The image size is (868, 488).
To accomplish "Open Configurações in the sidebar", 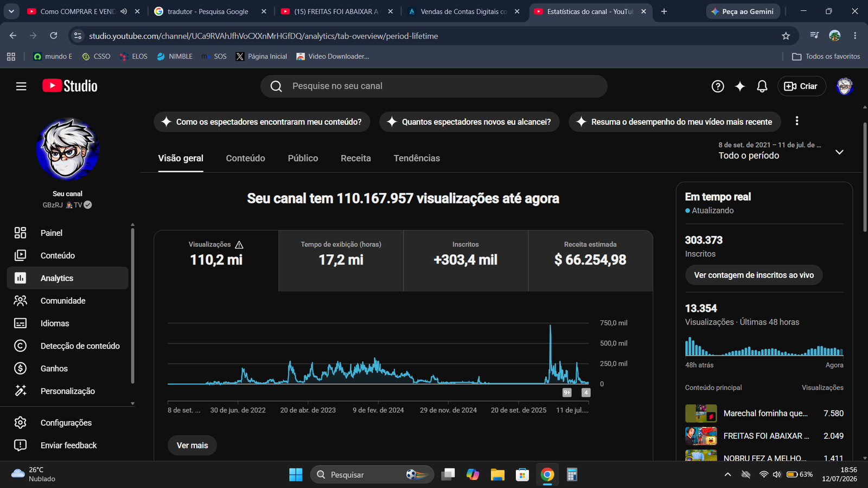I will (68, 422).
